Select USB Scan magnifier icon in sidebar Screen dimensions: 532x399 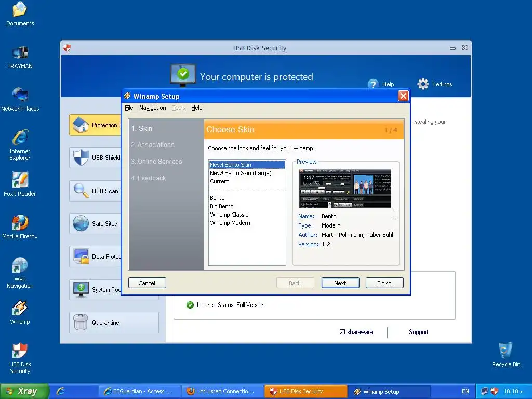coord(81,191)
